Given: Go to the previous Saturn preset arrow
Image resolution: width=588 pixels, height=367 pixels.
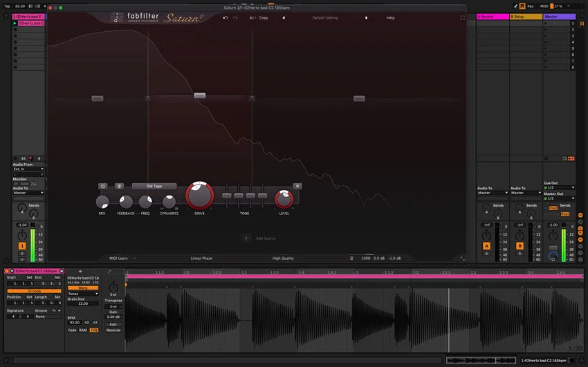Looking at the screenshot, I should (284, 17).
